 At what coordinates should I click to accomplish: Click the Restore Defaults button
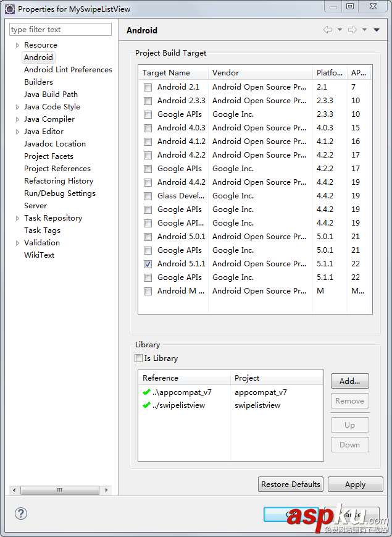pos(290,484)
